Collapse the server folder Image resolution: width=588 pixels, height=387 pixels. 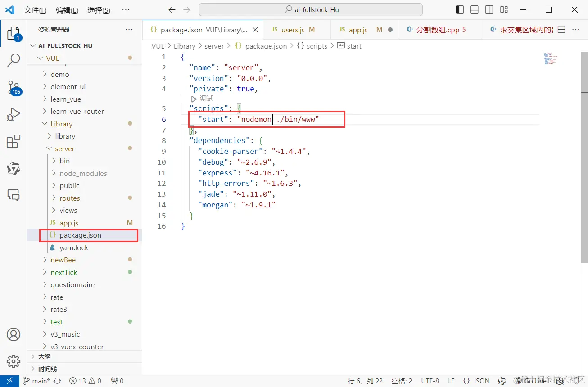point(84,148)
